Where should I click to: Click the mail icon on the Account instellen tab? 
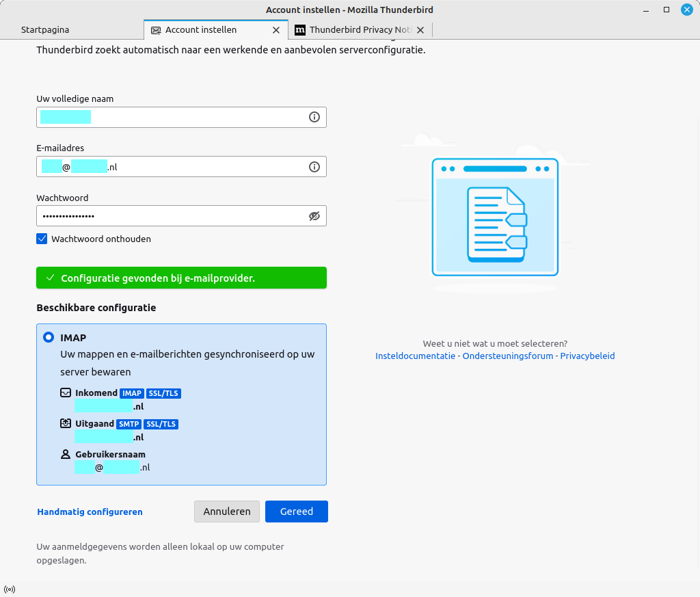156,29
